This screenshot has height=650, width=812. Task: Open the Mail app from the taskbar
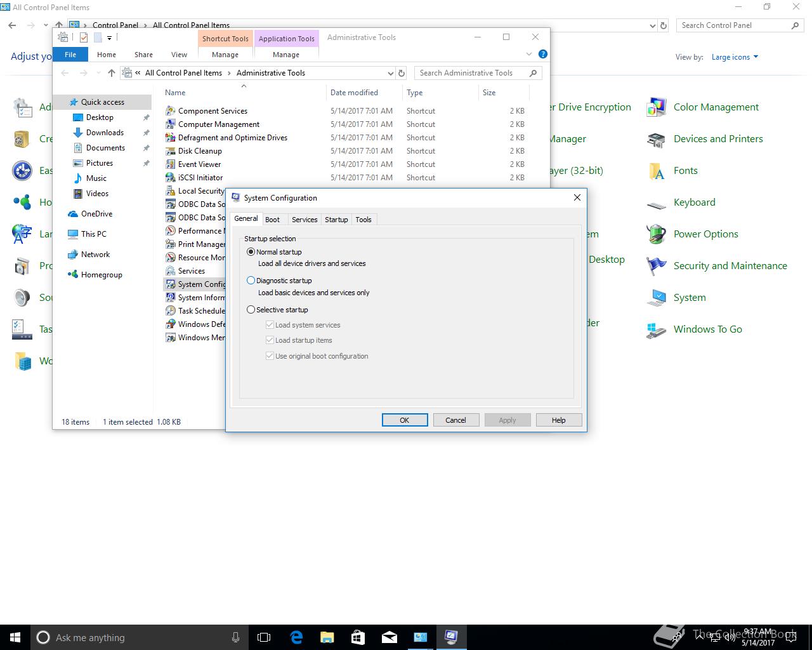(x=389, y=637)
